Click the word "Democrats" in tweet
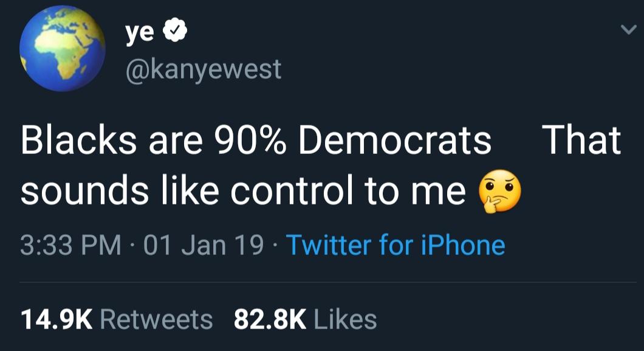644x351 pixels. 395,140
